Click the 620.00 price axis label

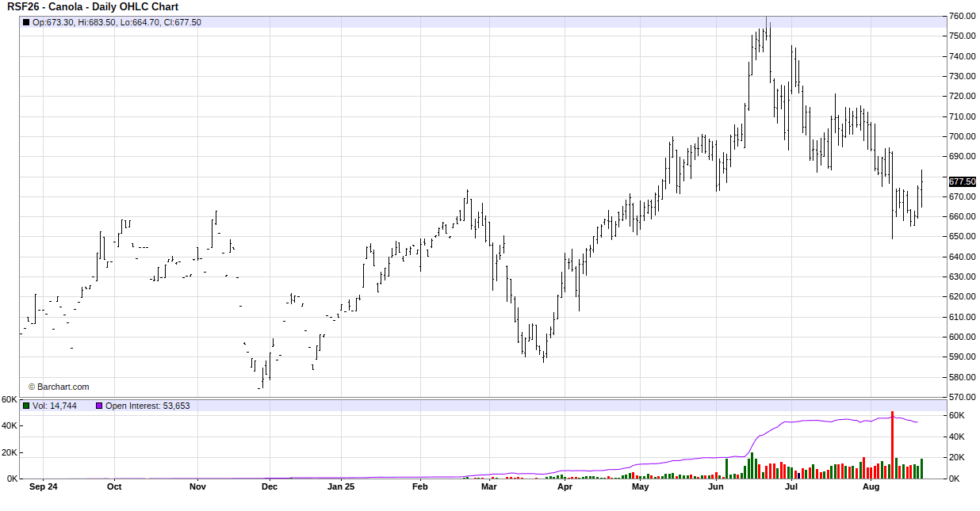pos(962,297)
